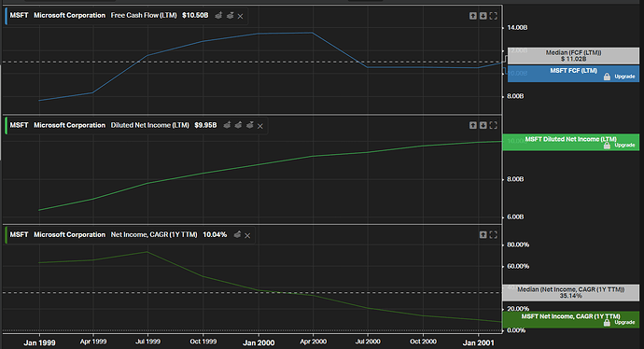Click Microsoft Corporation in Net Income CAGR legend

69,235
